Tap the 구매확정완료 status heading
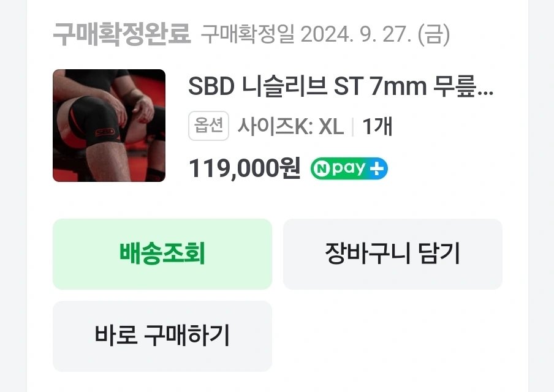Viewport: 554px width, 392px height. point(122,34)
